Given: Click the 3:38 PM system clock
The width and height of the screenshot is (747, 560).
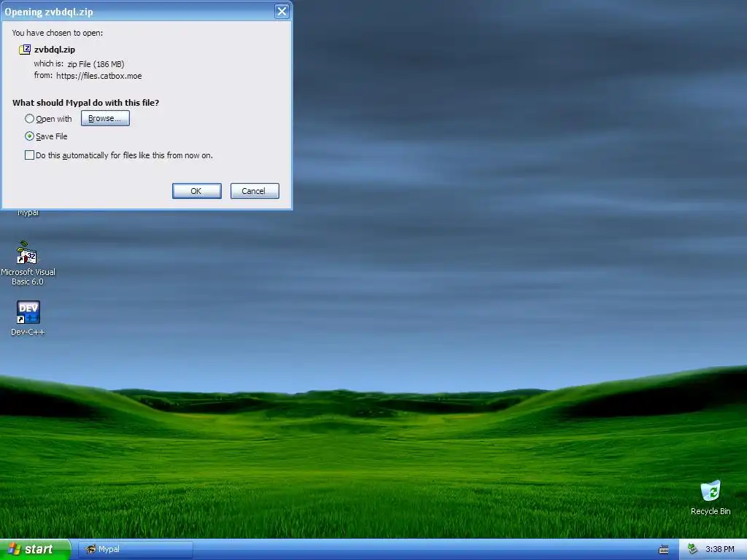Looking at the screenshot, I should [x=719, y=549].
